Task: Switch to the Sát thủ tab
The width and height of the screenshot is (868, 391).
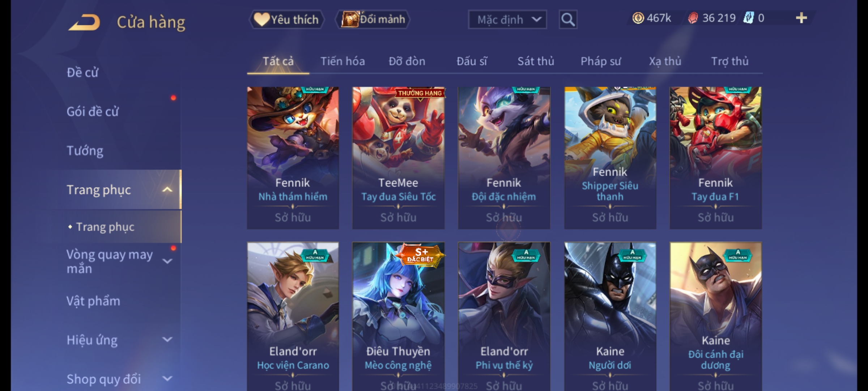Action: [x=536, y=62]
